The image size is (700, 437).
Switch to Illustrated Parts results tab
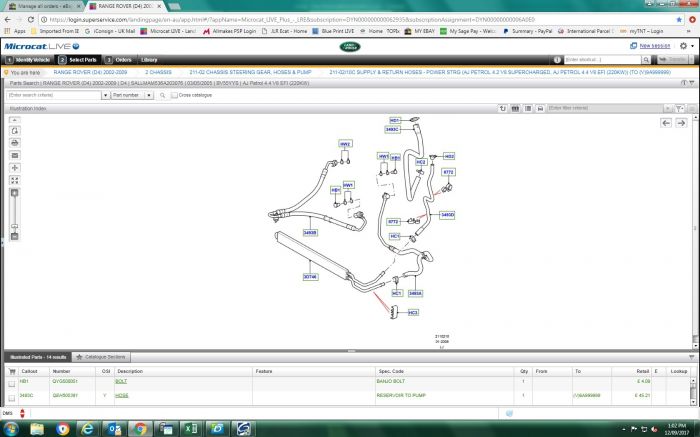coord(38,357)
